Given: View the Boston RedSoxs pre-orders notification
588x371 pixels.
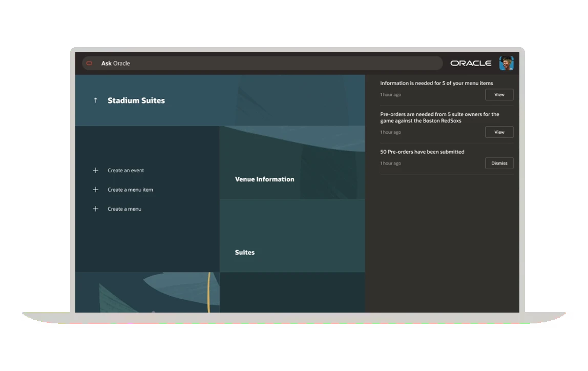Looking at the screenshot, I should coord(499,132).
